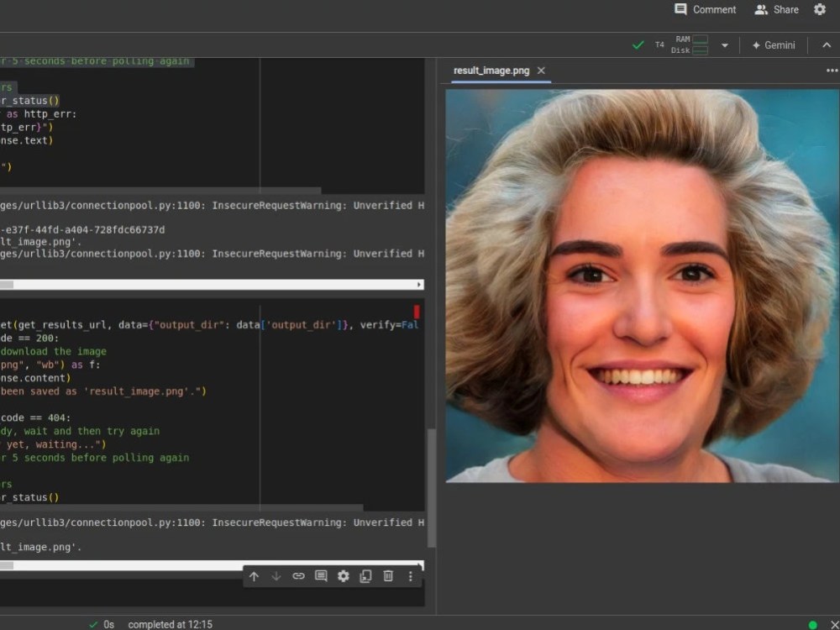Click the second cell's horizontal scrollbar
Screen dimensions: 840x630
click(181, 507)
